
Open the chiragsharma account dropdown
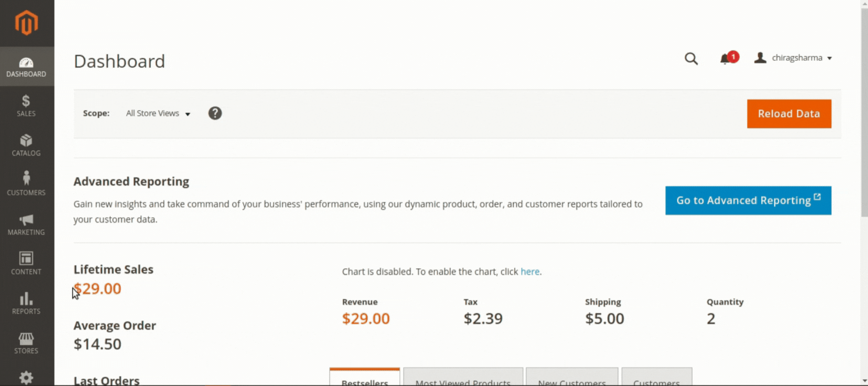[793, 58]
